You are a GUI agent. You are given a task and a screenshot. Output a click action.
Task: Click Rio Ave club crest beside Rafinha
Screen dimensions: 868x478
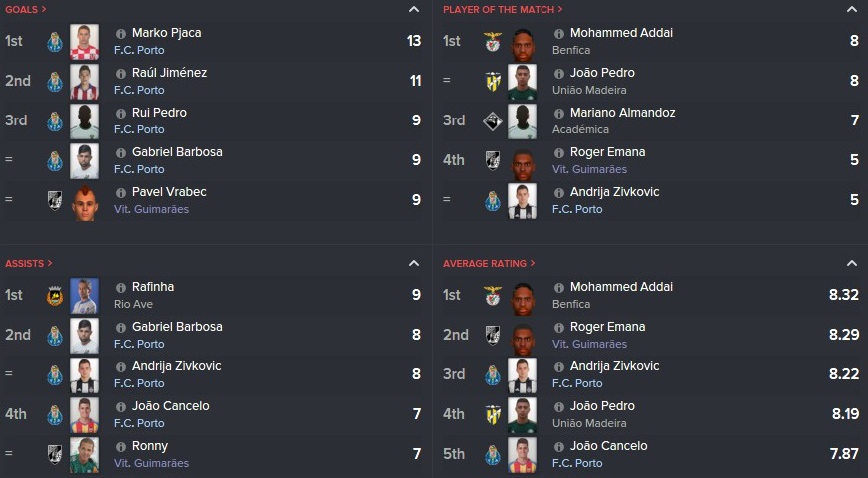(54, 296)
